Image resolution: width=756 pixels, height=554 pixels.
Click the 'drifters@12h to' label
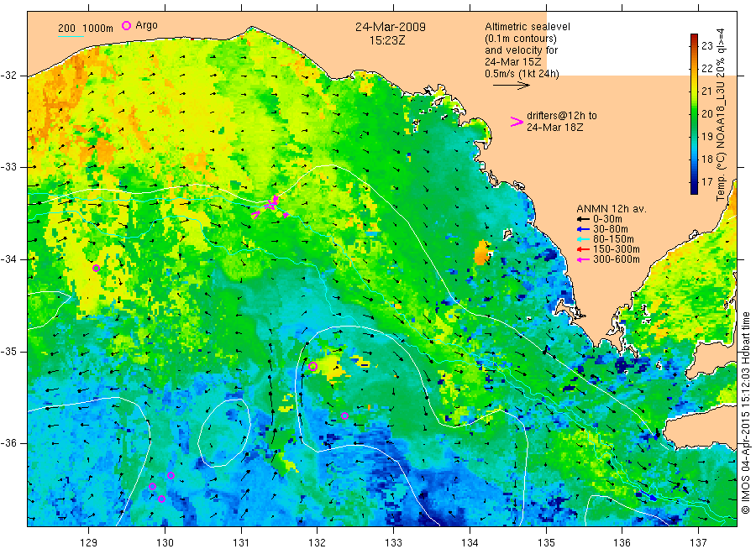562,116
